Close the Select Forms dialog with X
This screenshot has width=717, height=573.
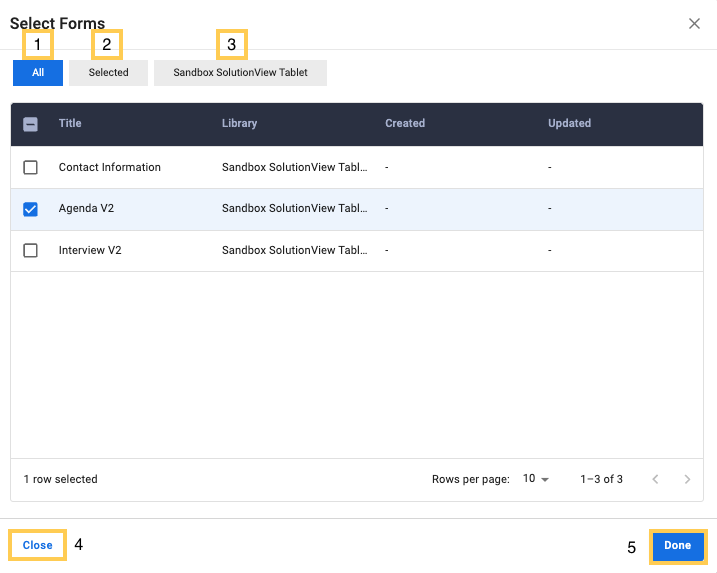point(694,24)
